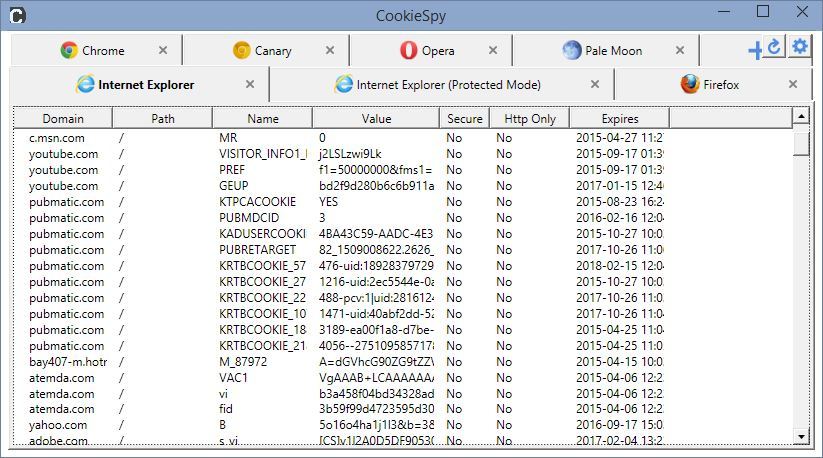Select the atemda.com vi cookie

[224, 394]
